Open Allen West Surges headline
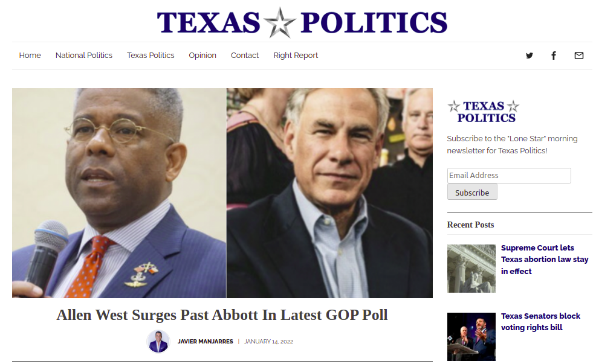This screenshot has width=596, height=364. pos(222,315)
